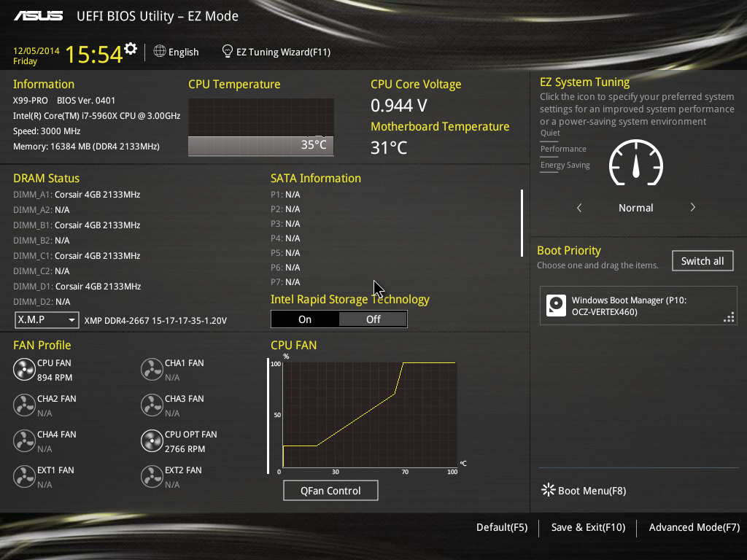
Task: Load defaults with Default(F5)
Action: pyautogui.click(x=501, y=527)
